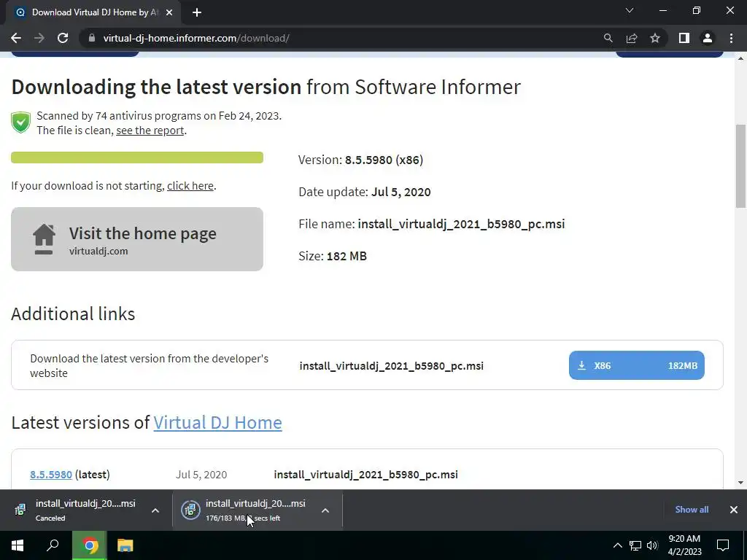Click the version 8.5.5980 (x86) text

coord(384,160)
